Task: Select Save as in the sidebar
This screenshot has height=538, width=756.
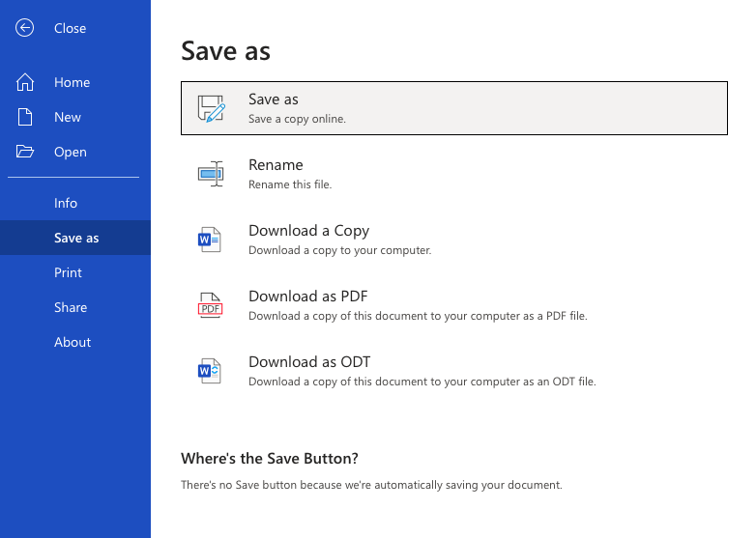Action: 75,238
